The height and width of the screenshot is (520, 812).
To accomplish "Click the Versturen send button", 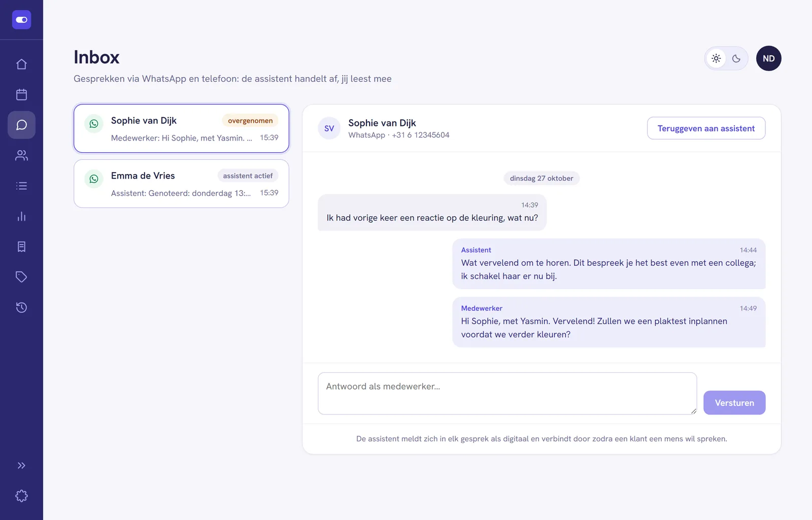I will [x=734, y=403].
